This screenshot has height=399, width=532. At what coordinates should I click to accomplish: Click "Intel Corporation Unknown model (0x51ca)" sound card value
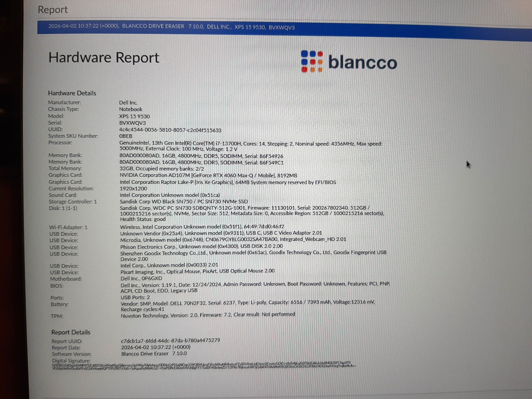170,195
